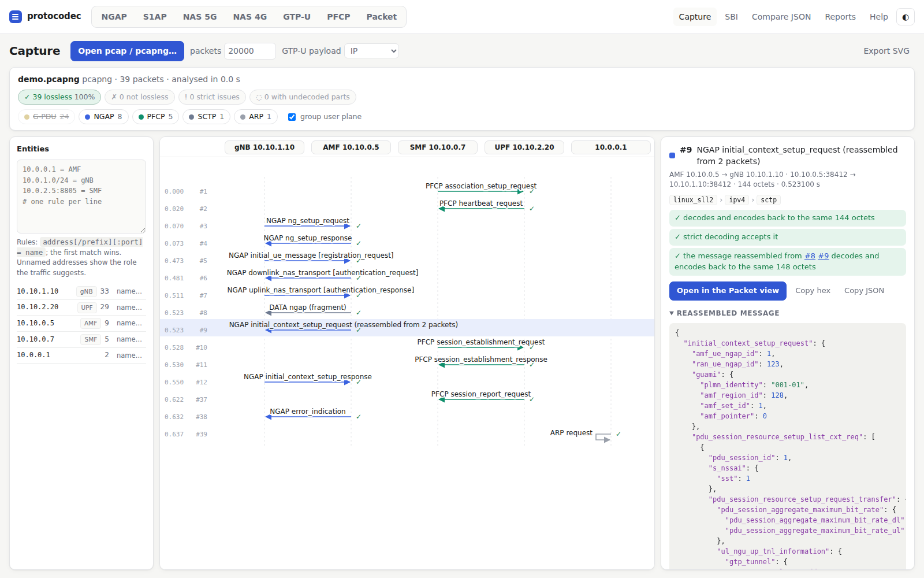The image size is (924, 578).
Task: Toggle the SCTP 1 protocol chip
Action: click(207, 117)
